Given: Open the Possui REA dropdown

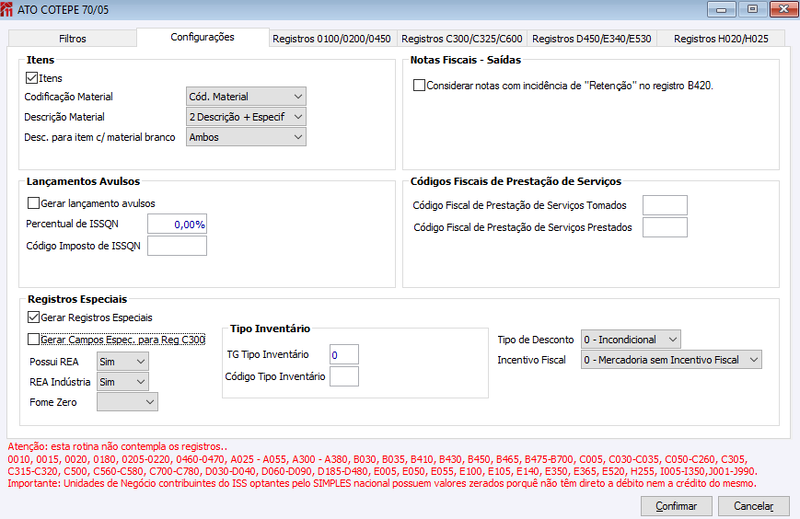Looking at the screenshot, I should (x=123, y=362).
